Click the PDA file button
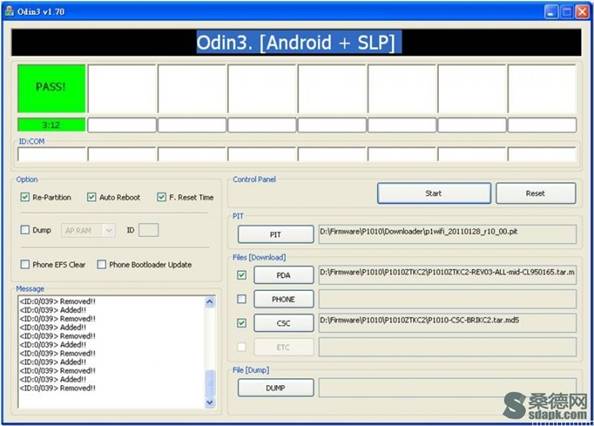Image resolution: width=594 pixels, height=426 pixels. pos(283,275)
